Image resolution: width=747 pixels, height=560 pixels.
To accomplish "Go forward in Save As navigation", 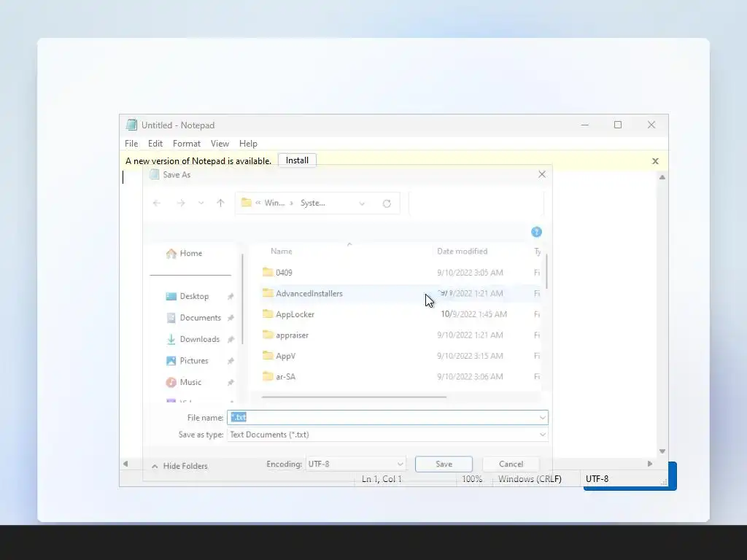I will tap(181, 203).
